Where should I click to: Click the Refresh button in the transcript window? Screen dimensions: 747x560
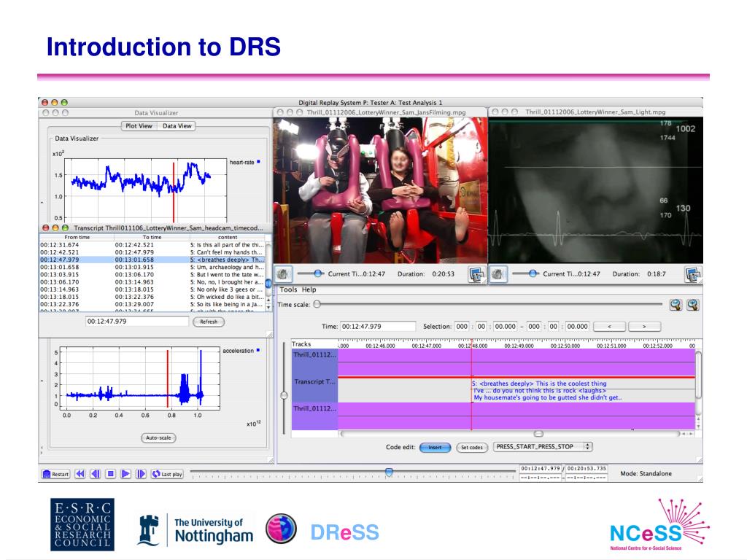click(x=209, y=322)
